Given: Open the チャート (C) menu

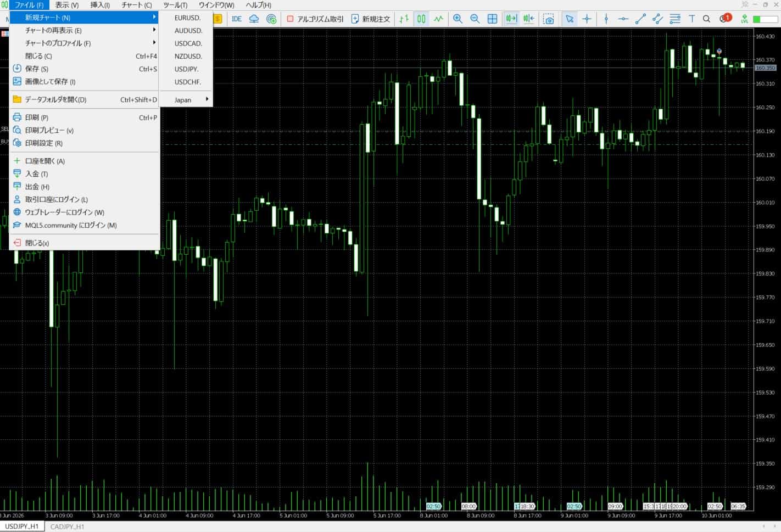Looking at the screenshot, I should [137, 5].
